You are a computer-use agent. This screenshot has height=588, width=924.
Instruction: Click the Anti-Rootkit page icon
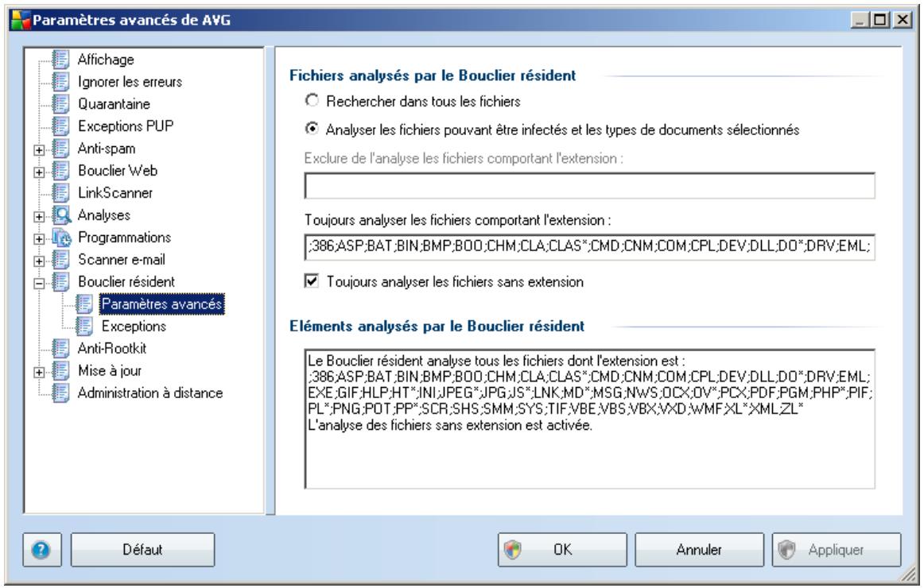60,349
